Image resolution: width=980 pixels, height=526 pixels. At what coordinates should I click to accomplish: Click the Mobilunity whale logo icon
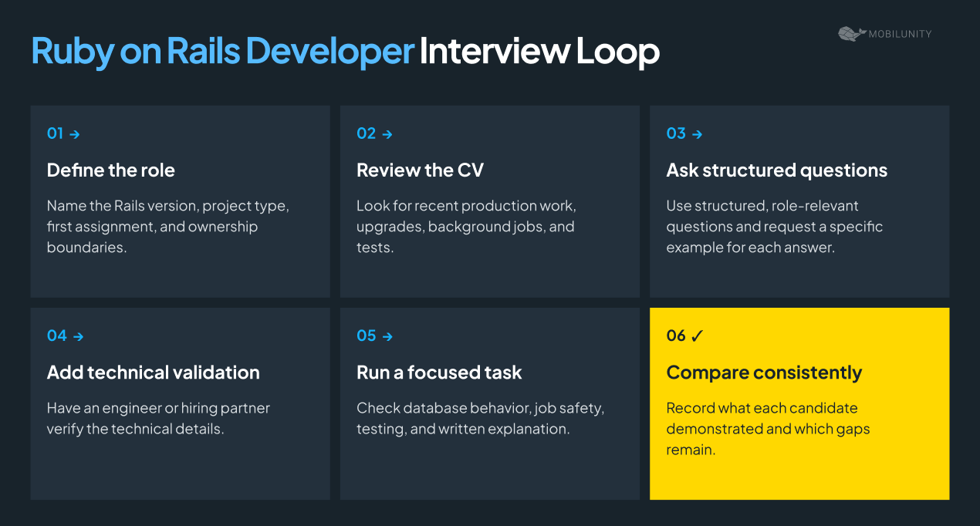[x=851, y=33]
